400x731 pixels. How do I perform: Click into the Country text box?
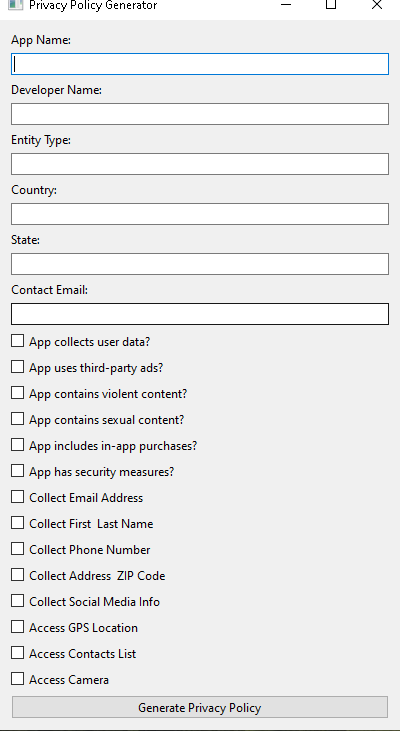200,214
